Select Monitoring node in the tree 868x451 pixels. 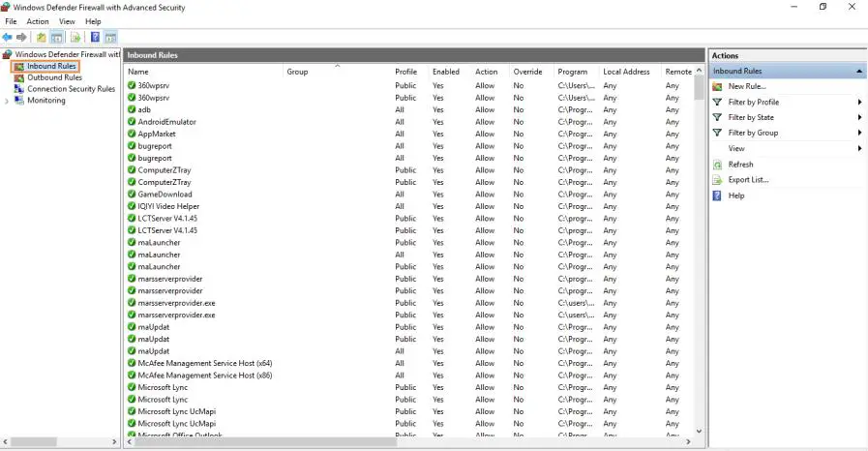pyautogui.click(x=45, y=100)
